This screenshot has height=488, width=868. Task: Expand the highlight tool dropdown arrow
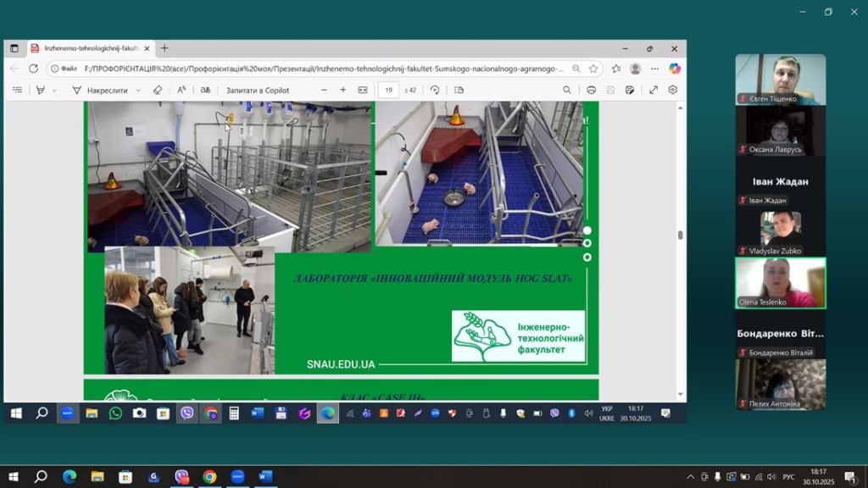tap(55, 90)
